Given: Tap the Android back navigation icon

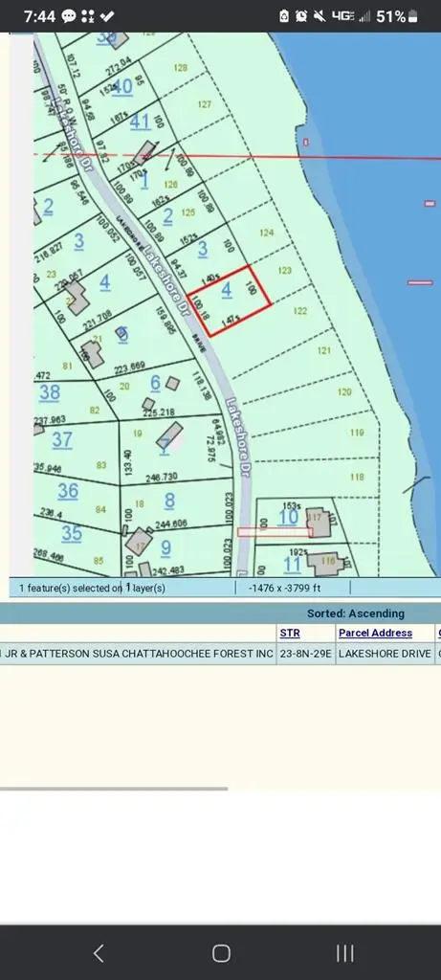Looking at the screenshot, I should point(99,953).
